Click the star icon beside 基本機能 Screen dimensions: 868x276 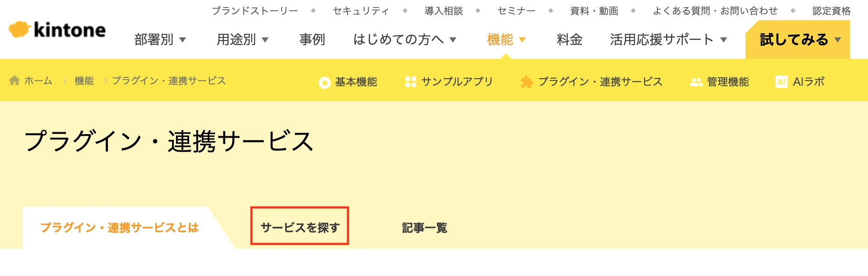(x=324, y=82)
